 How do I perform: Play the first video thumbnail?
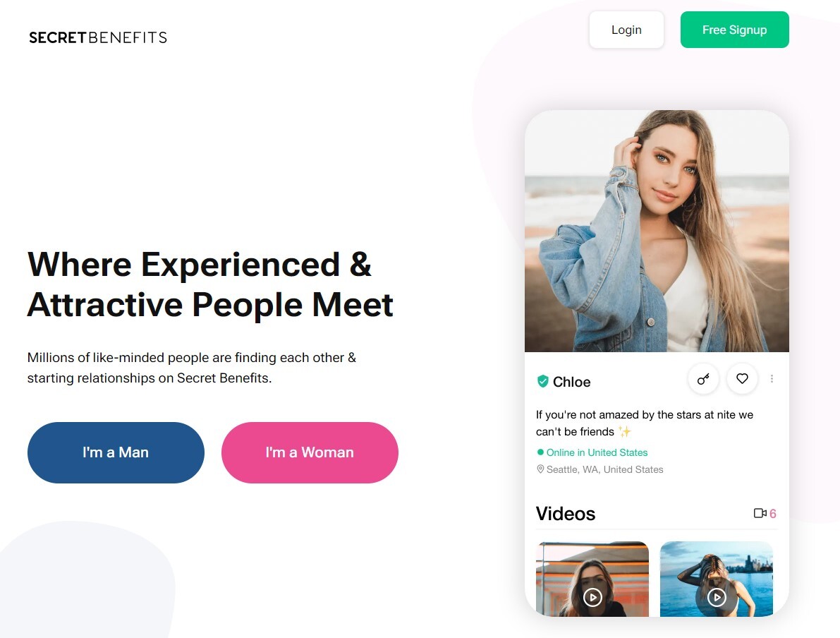592,597
